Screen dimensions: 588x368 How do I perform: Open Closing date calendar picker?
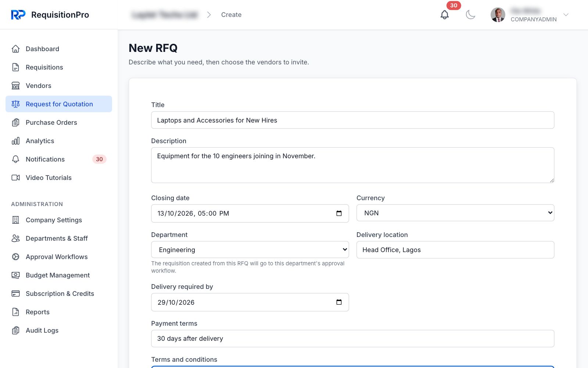[x=339, y=213]
